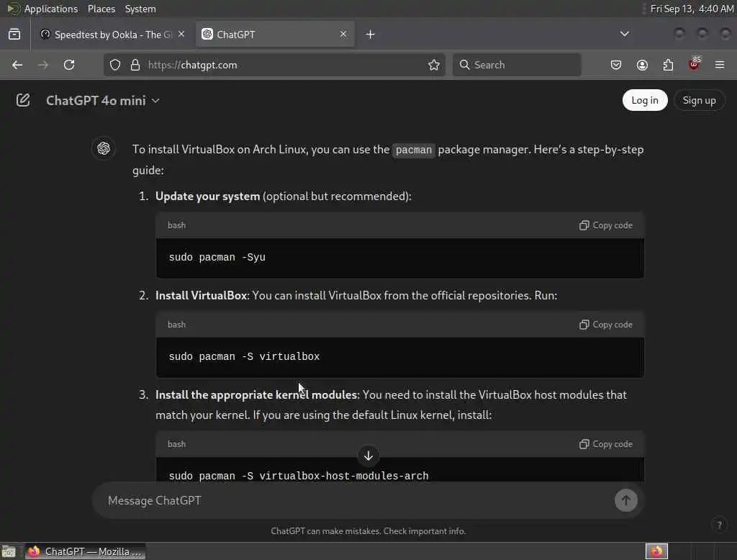
Task: Click 'Install the appropriate kernel modules' heading
Action: pyautogui.click(x=257, y=394)
